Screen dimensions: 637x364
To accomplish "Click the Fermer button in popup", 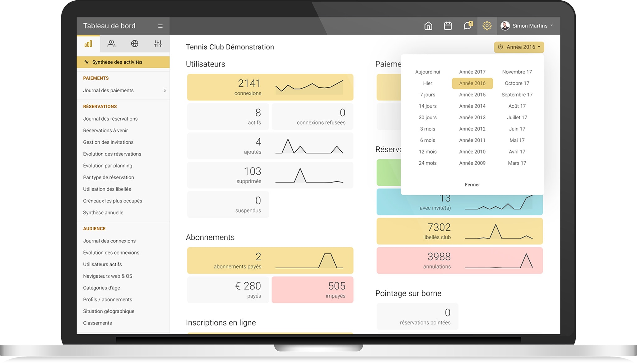I will tap(472, 185).
